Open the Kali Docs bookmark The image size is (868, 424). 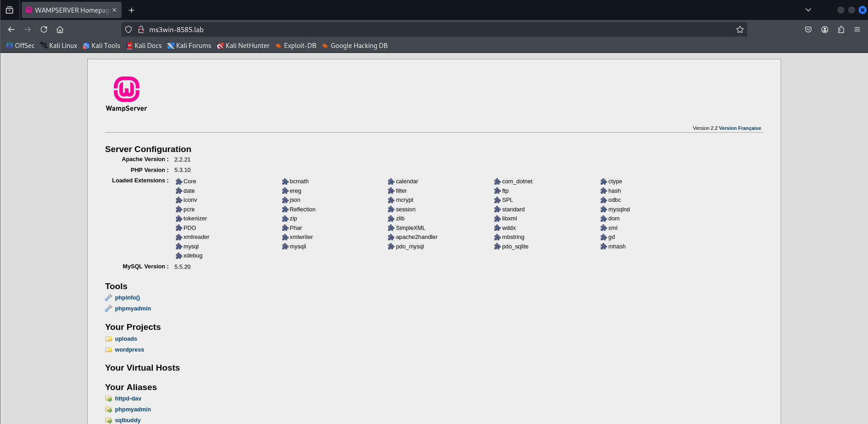pos(144,46)
